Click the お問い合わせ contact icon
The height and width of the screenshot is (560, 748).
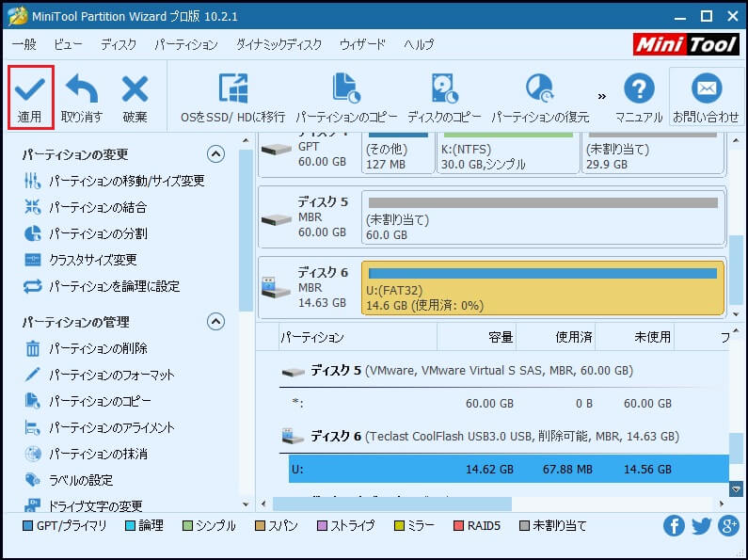tap(706, 88)
